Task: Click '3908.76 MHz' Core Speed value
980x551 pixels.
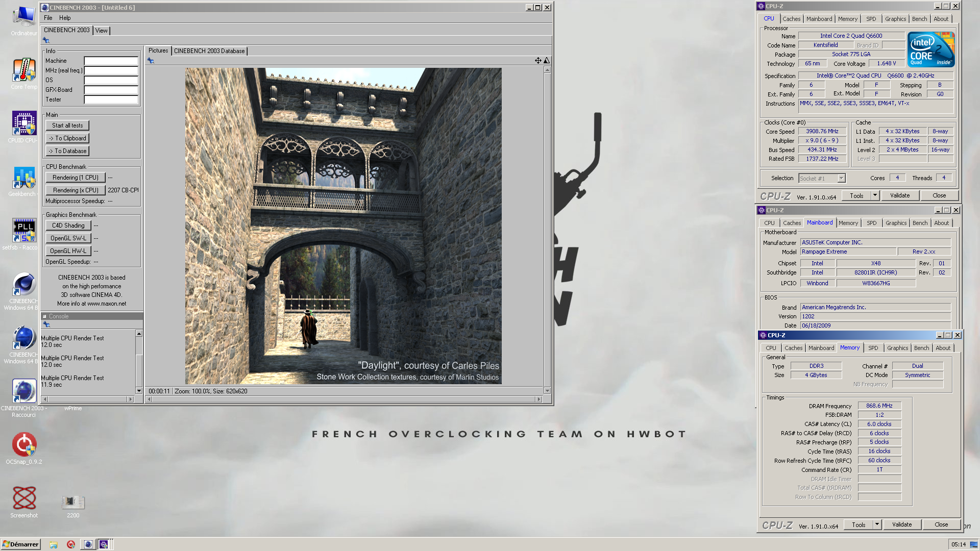Action: tap(822, 131)
